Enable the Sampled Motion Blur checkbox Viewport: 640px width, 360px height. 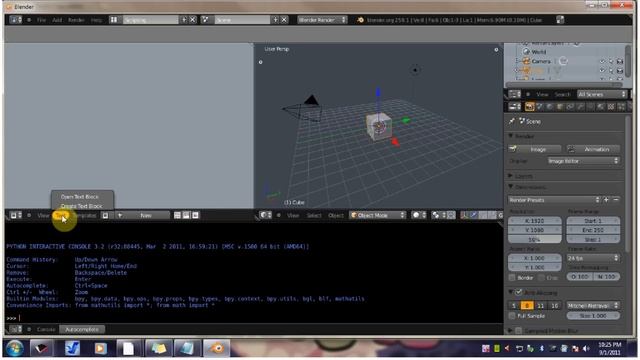pos(518,330)
